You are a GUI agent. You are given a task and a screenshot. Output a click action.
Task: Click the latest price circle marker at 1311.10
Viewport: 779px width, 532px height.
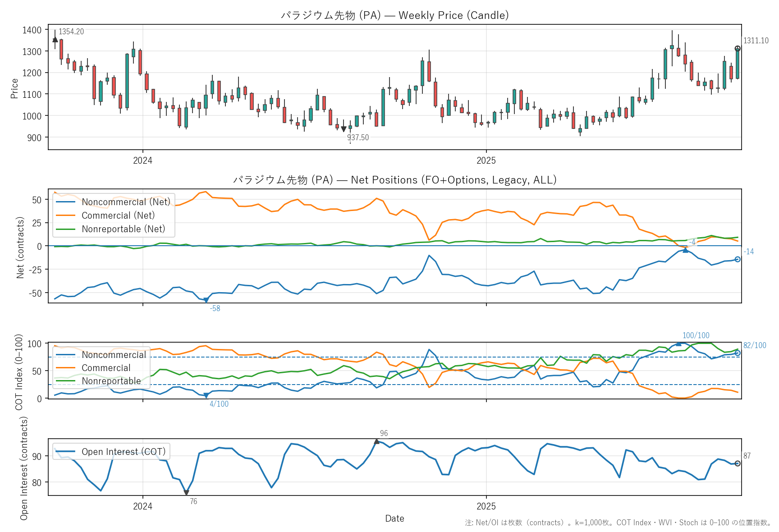click(738, 49)
